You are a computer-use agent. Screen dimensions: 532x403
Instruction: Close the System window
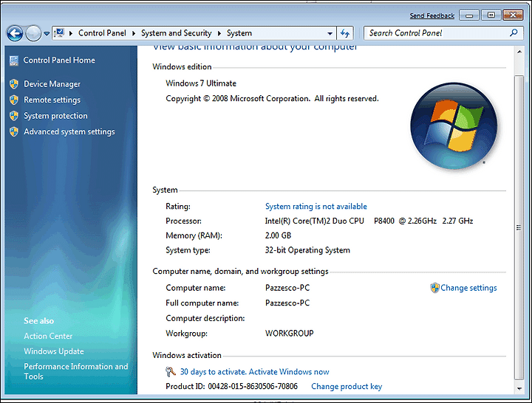click(513, 15)
